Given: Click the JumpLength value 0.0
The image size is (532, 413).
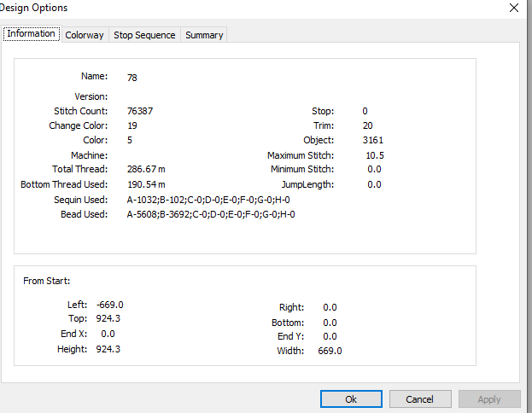Looking at the screenshot, I should click(374, 184).
